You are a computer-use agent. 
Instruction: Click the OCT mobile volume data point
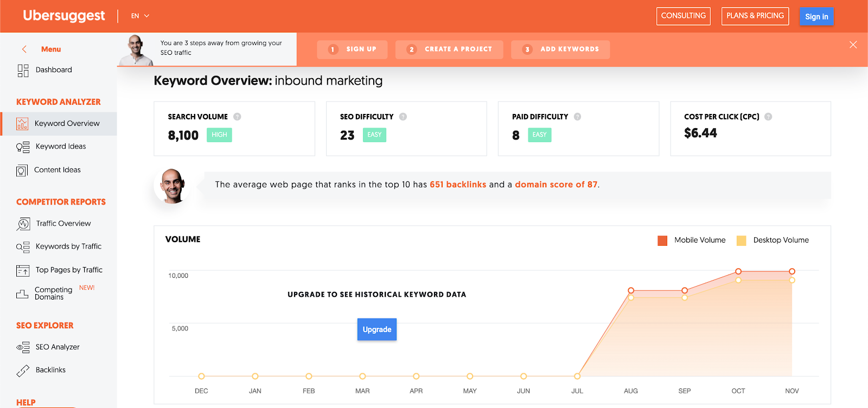tap(738, 271)
